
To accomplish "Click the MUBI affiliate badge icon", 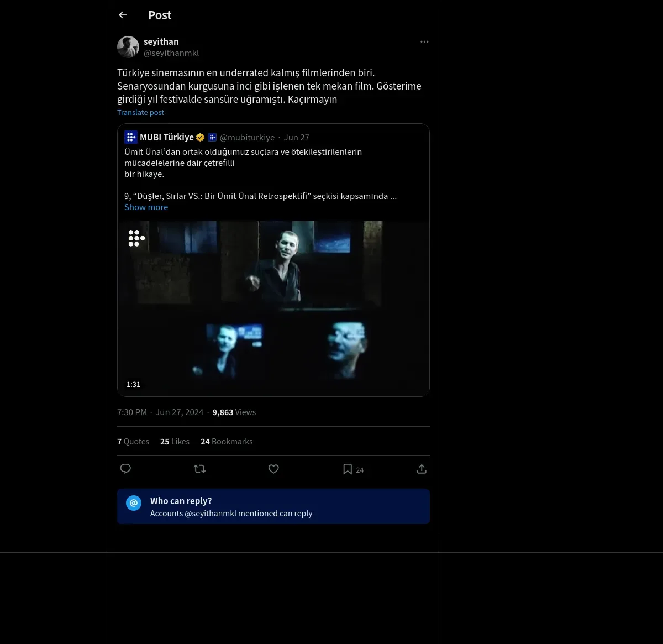I will (212, 137).
